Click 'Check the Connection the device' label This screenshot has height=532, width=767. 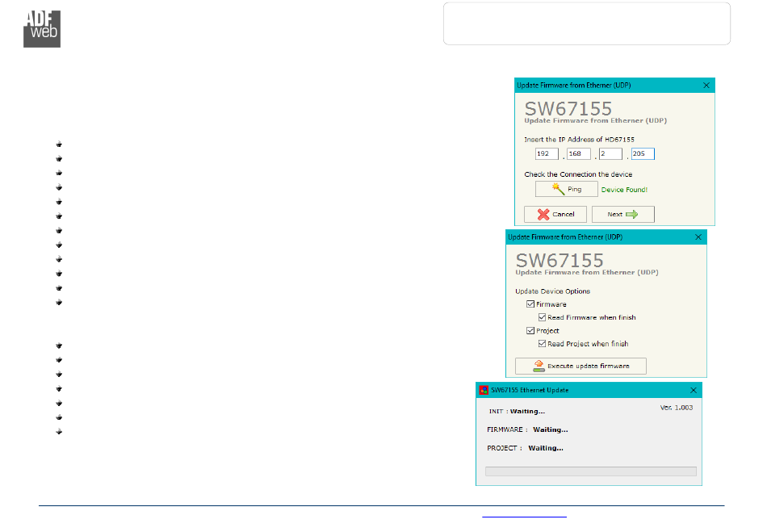pos(578,174)
